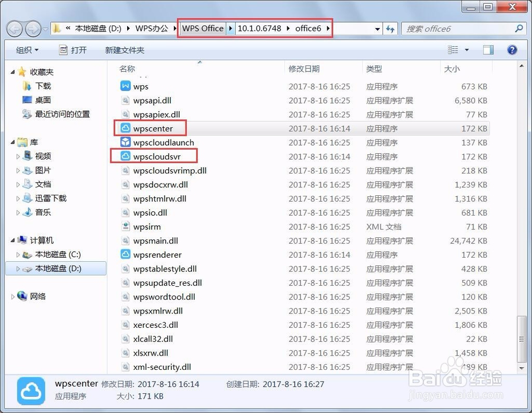Select the xml-security.dll file name
Image resolution: width=532 pixels, height=413 pixels.
coord(162,367)
